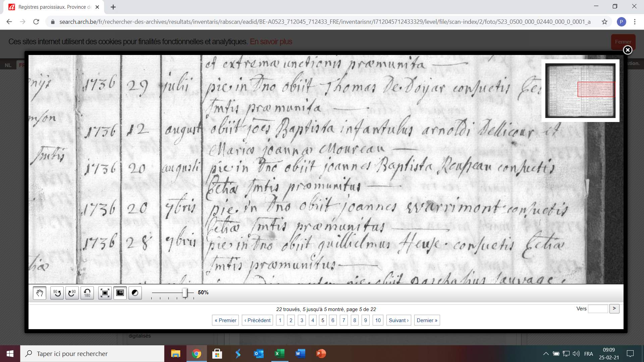Rotate image 90 degrees clockwise
The width and height of the screenshot is (644, 362).
72,293
